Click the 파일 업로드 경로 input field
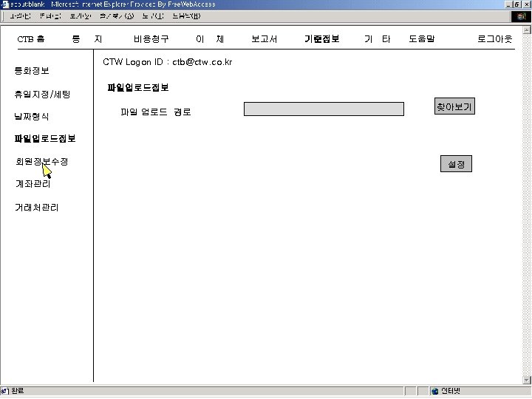Viewport: 532px width, 399px height. click(x=324, y=109)
